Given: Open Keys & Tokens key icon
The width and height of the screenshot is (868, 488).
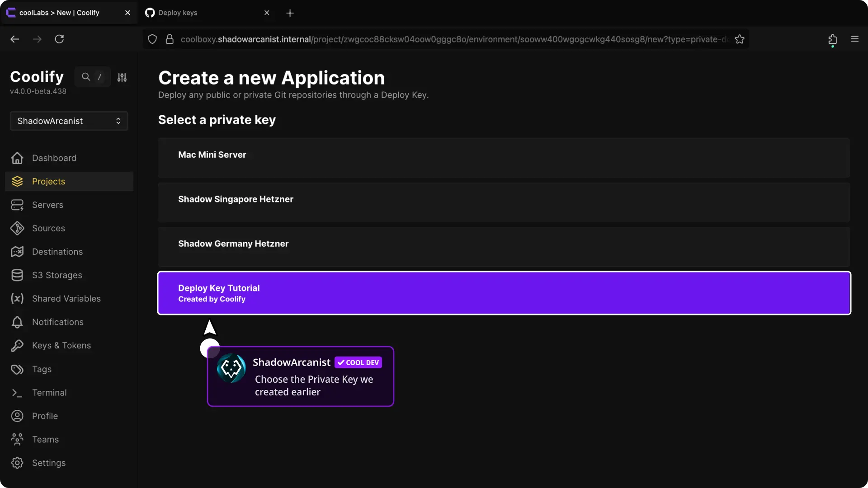Looking at the screenshot, I should tap(17, 346).
